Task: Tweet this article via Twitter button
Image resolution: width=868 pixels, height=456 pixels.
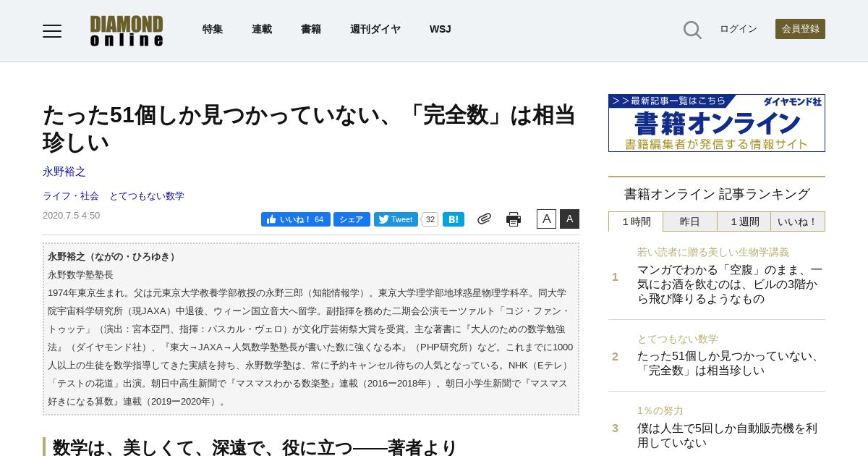Action: 396,219
